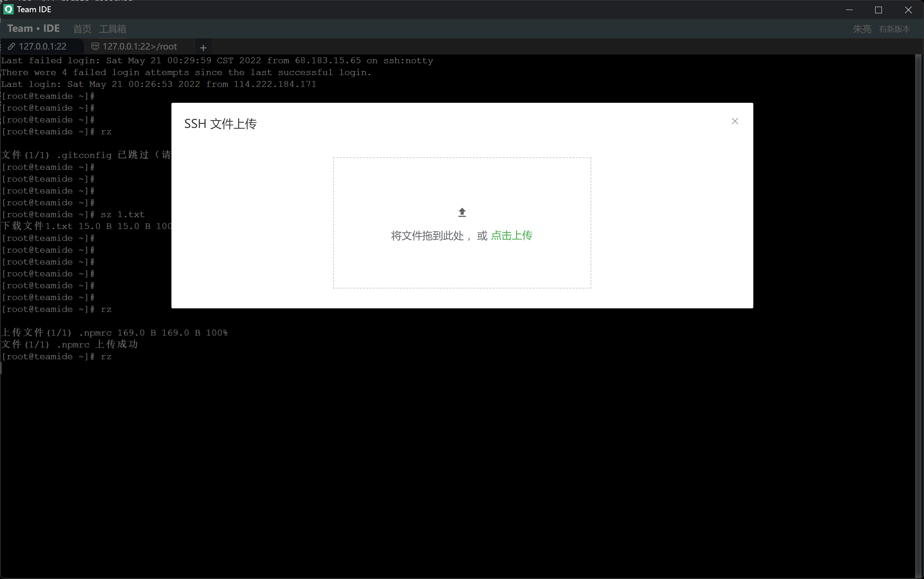Image resolution: width=924 pixels, height=579 pixels.
Task: Click the FTP icon on the /root tab
Action: click(x=95, y=46)
